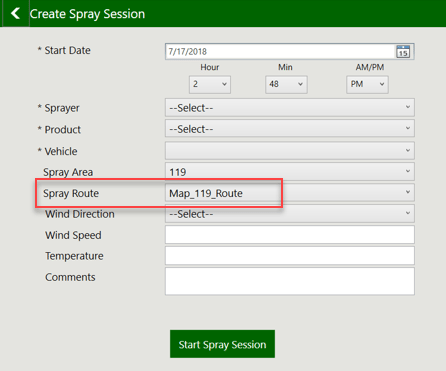Open the Hour dropdown

pos(210,84)
